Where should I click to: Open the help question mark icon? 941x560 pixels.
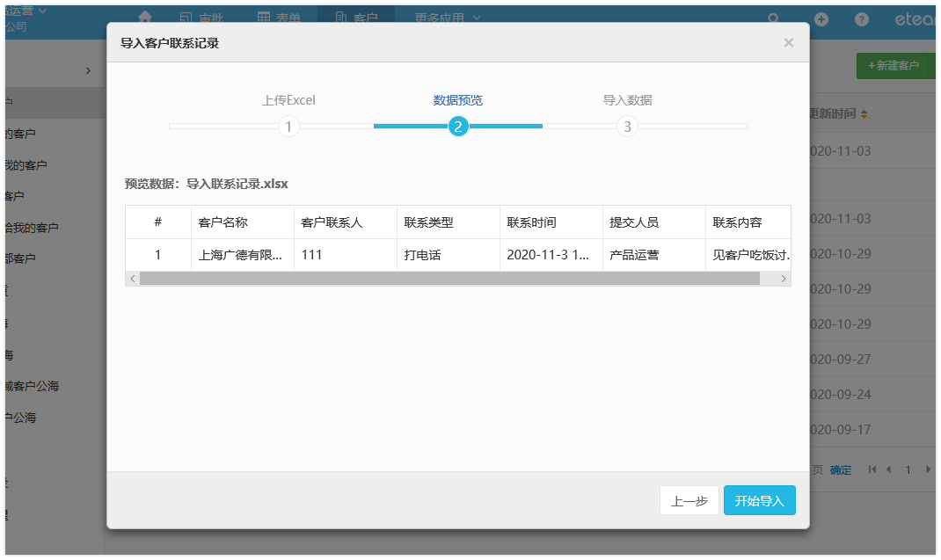point(862,18)
